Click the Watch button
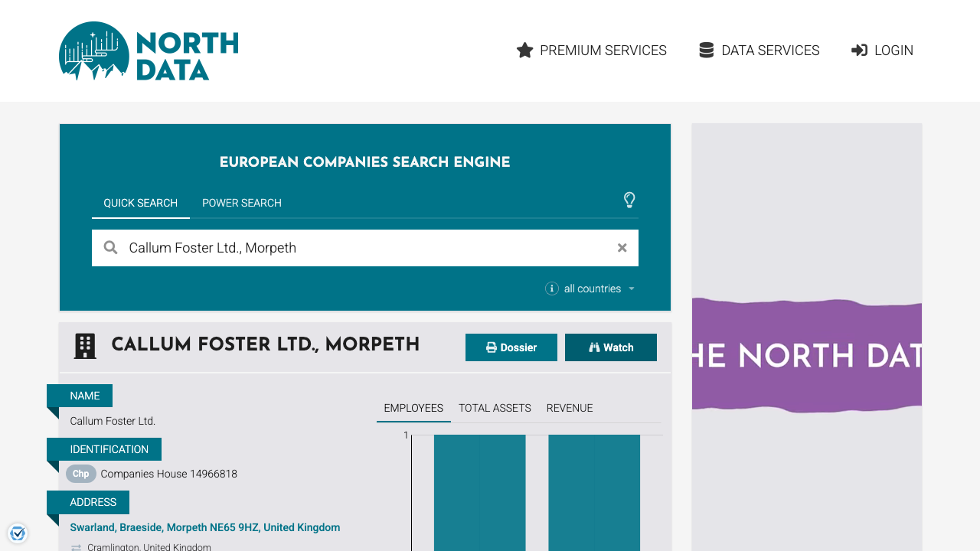 (x=610, y=347)
